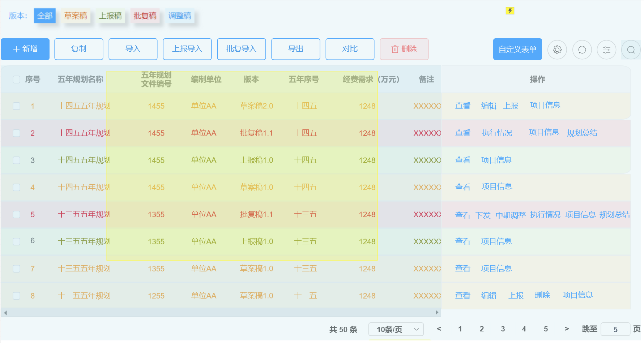The image size is (644, 343).
Task: Click 上报 in row 1
Action: pos(511,106)
